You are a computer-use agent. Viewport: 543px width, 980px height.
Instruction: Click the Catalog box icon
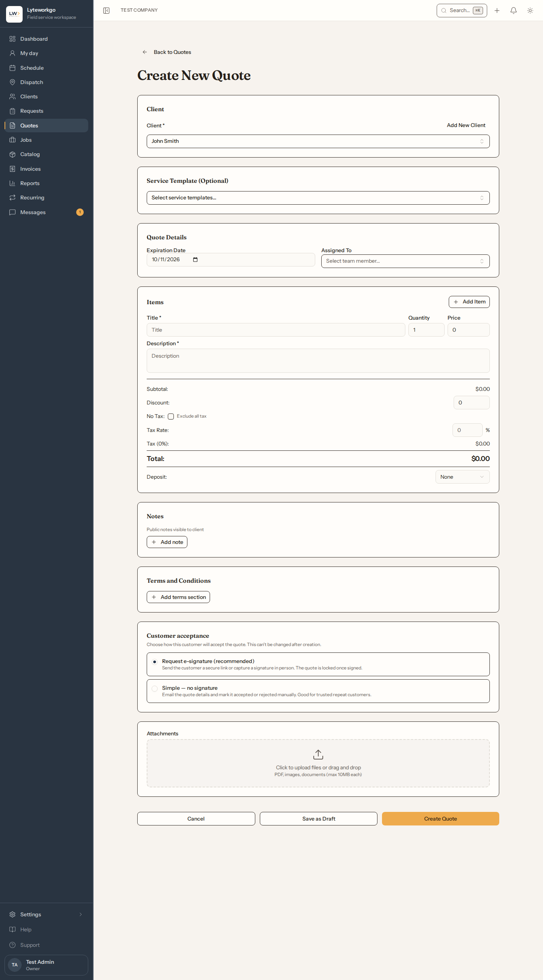coord(12,154)
